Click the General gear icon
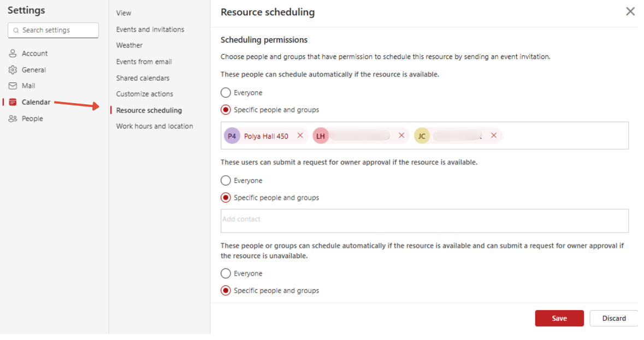The image size is (644, 340). pyautogui.click(x=13, y=70)
